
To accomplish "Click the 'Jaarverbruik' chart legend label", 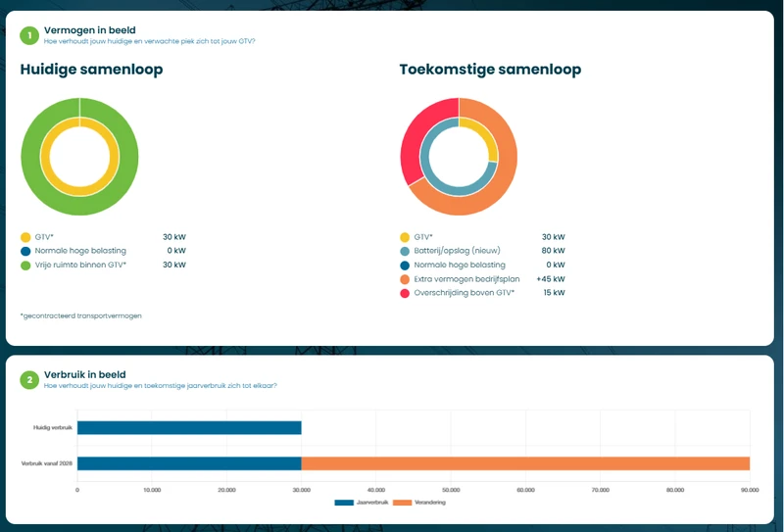I will point(372,503).
